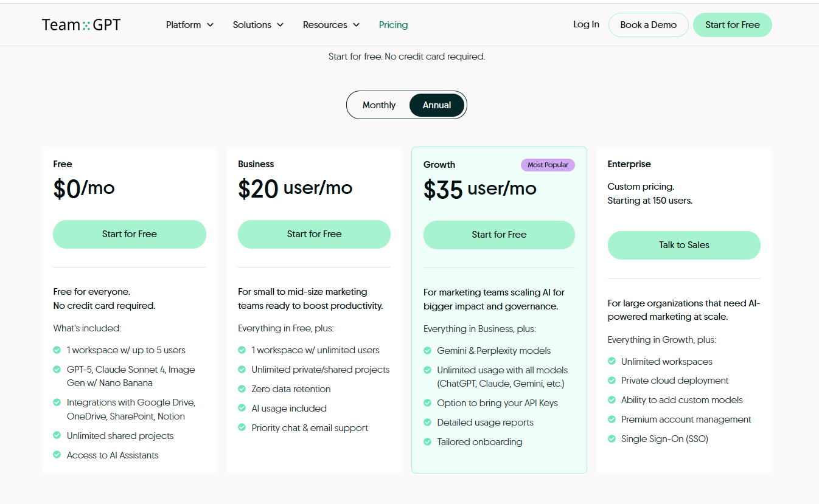Click Start for Free under Free plan
Screen dimensions: 819x504
(x=130, y=234)
